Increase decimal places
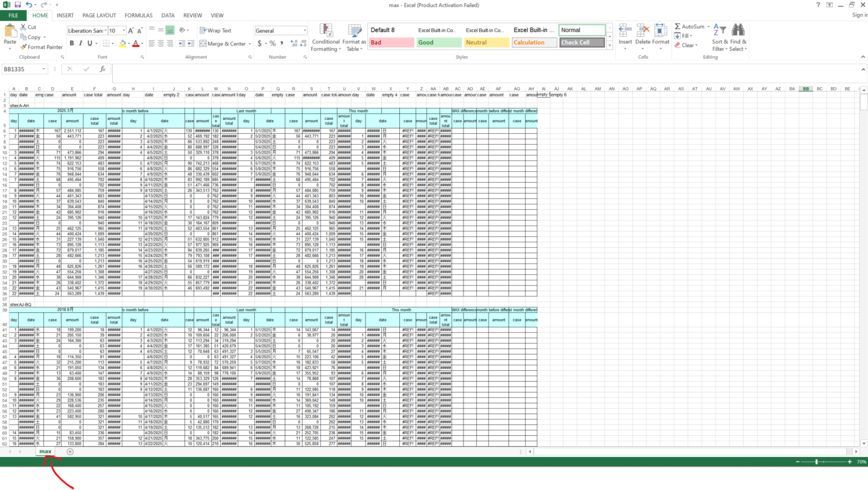The width and height of the screenshot is (868, 490). (294, 43)
